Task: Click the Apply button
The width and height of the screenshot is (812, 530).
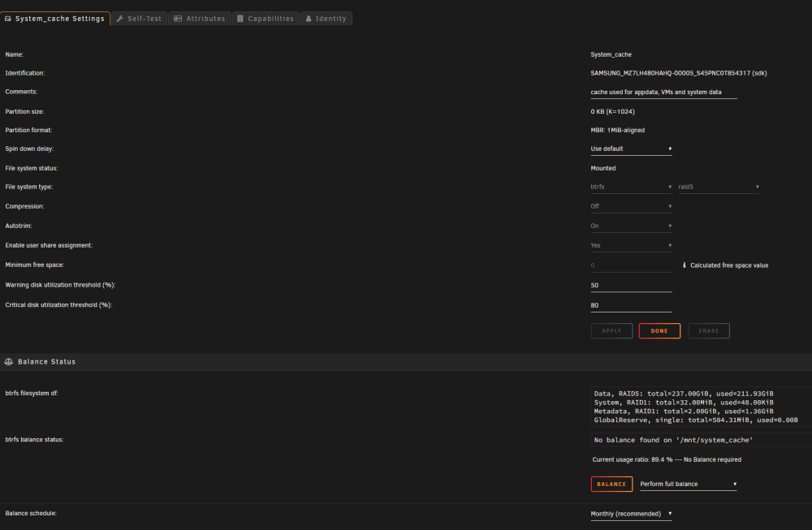Action: click(611, 330)
